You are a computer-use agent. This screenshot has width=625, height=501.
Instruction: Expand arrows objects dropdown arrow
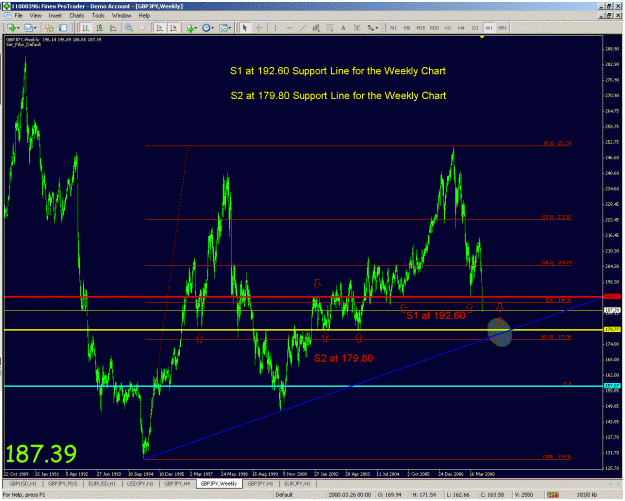tap(377, 28)
